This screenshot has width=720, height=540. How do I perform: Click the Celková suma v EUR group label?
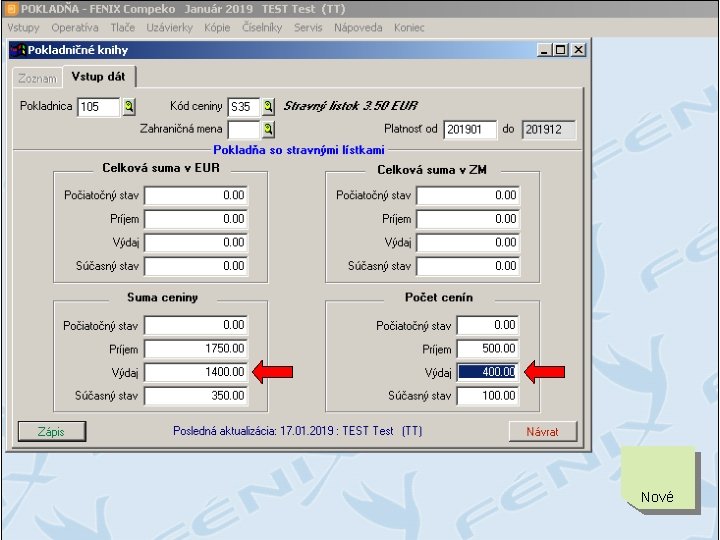click(x=161, y=168)
